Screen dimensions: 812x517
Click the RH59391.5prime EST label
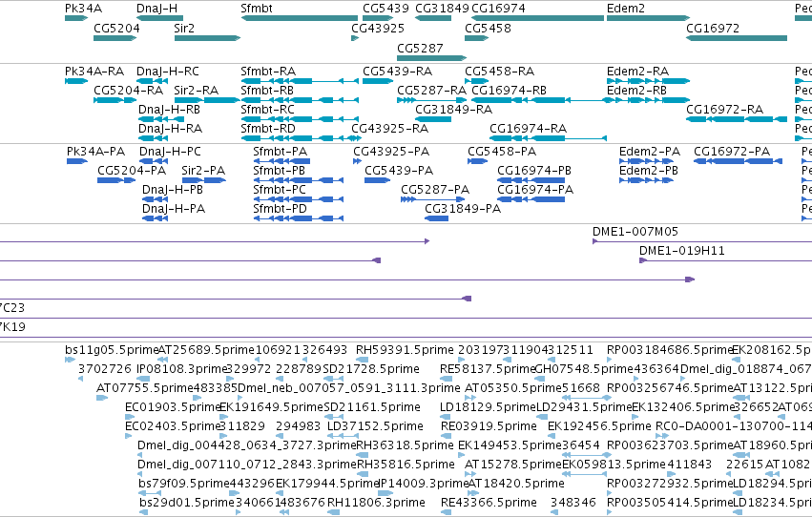(405, 350)
